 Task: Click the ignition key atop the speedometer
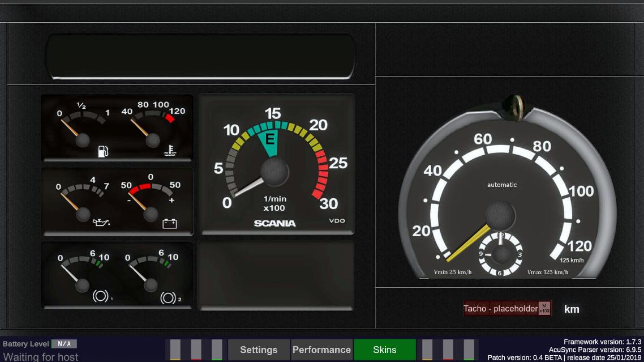pyautogui.click(x=514, y=106)
